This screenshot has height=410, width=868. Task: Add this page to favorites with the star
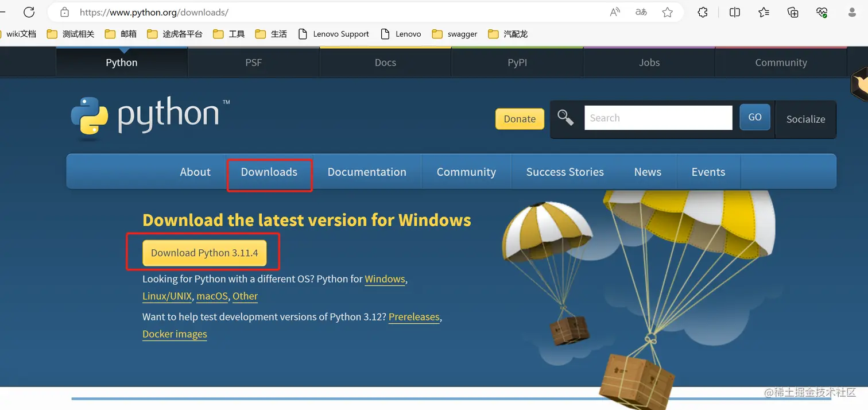pos(667,12)
